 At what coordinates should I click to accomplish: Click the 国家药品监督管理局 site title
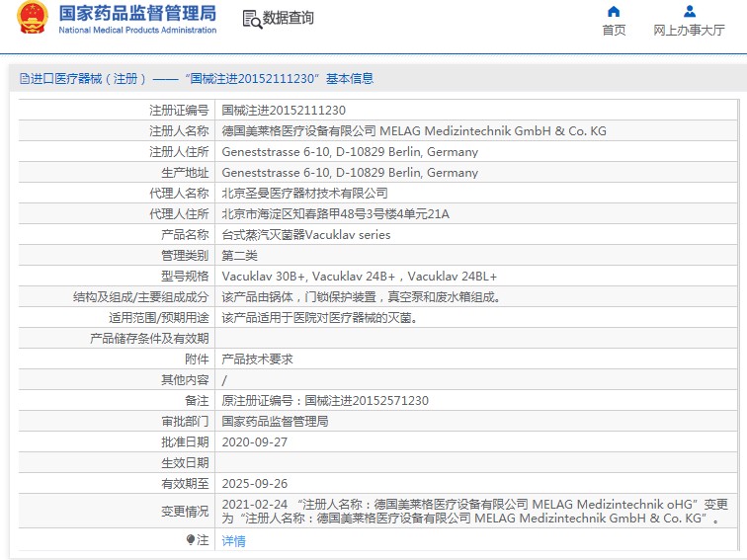click(137, 14)
